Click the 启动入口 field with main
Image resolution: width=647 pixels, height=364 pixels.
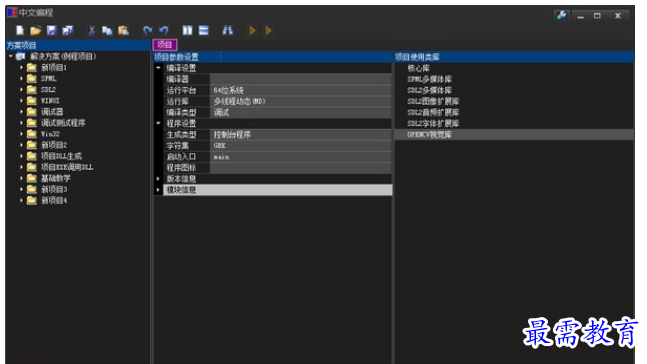pyautogui.click(x=301, y=157)
